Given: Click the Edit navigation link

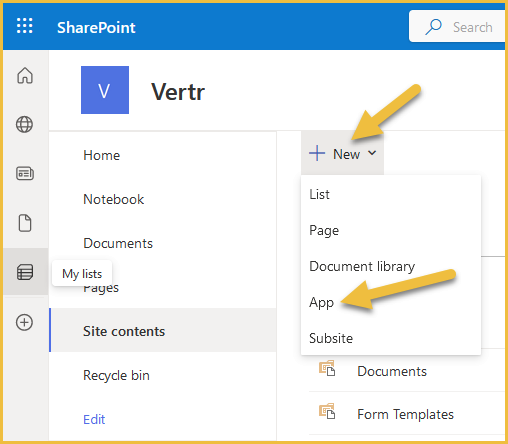Looking at the screenshot, I should (x=94, y=419).
